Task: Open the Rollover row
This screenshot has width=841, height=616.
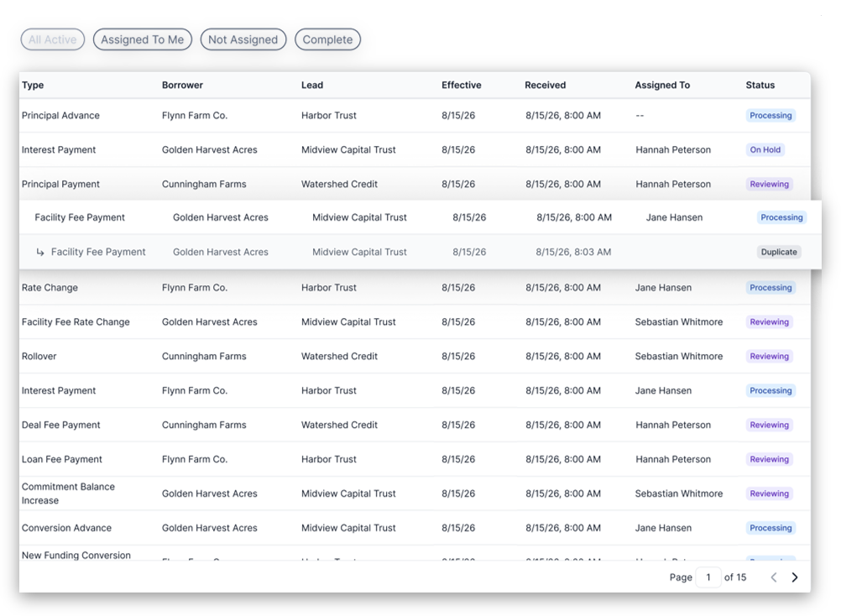Action: point(415,356)
